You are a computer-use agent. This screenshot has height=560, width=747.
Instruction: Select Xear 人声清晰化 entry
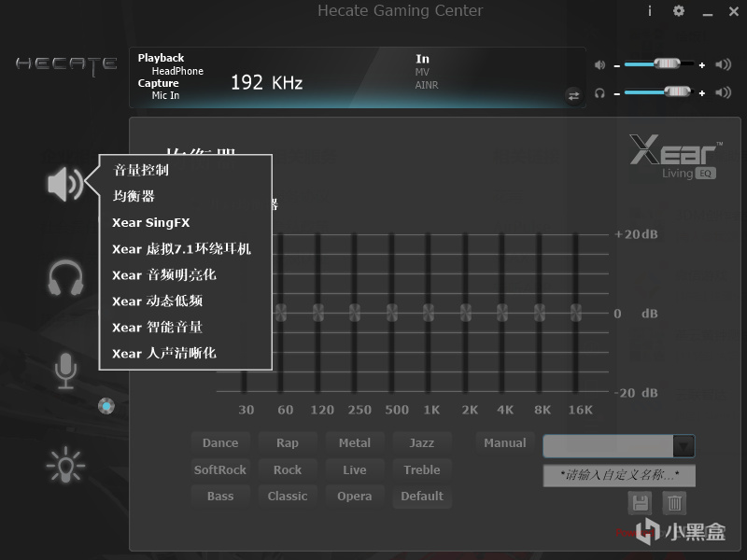click(x=164, y=354)
